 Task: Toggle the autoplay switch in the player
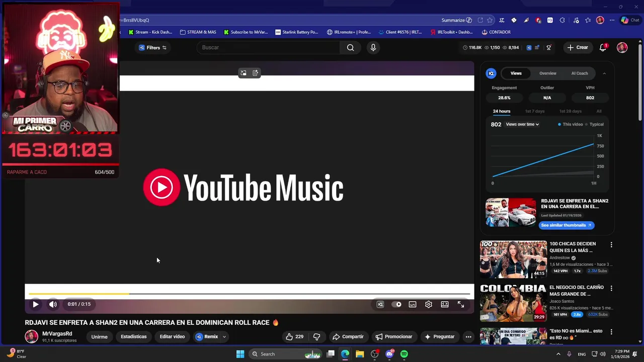click(x=396, y=304)
